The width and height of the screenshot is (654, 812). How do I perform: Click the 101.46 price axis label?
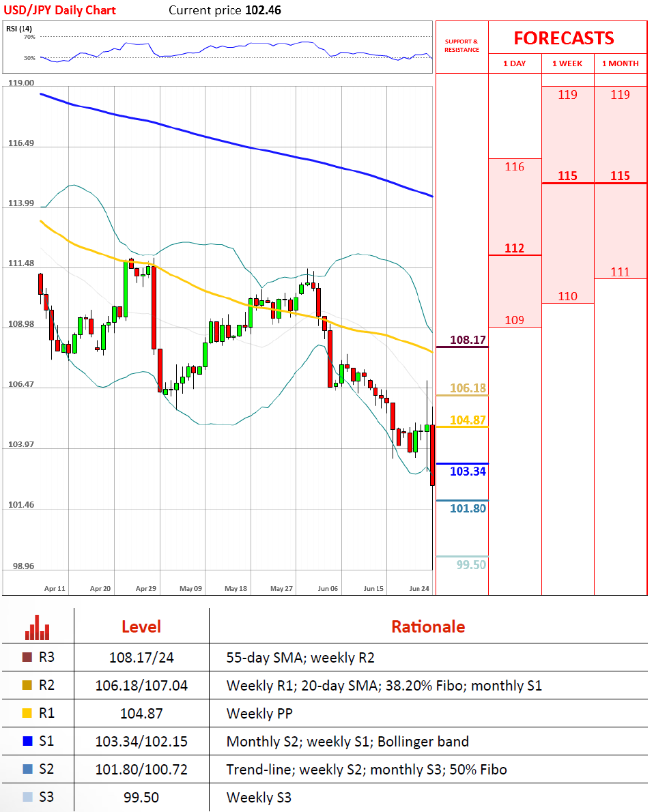(21, 504)
